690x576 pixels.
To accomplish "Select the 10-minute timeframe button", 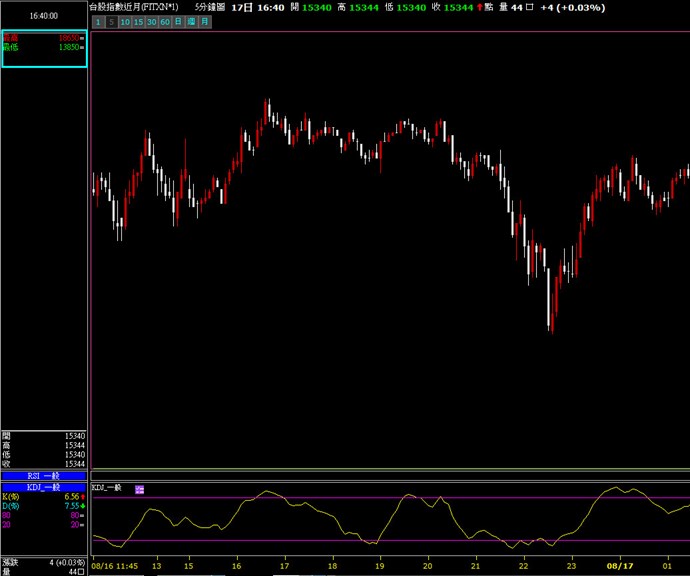I will [125, 21].
